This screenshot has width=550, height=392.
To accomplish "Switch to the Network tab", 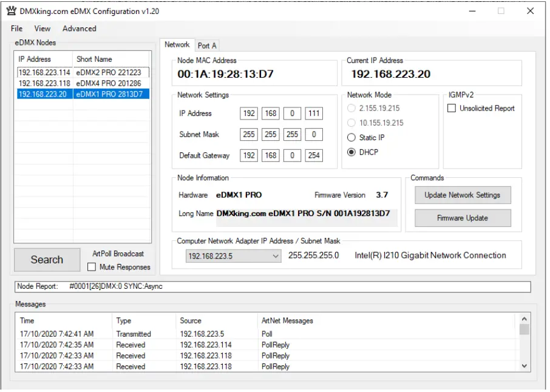I will (x=177, y=45).
